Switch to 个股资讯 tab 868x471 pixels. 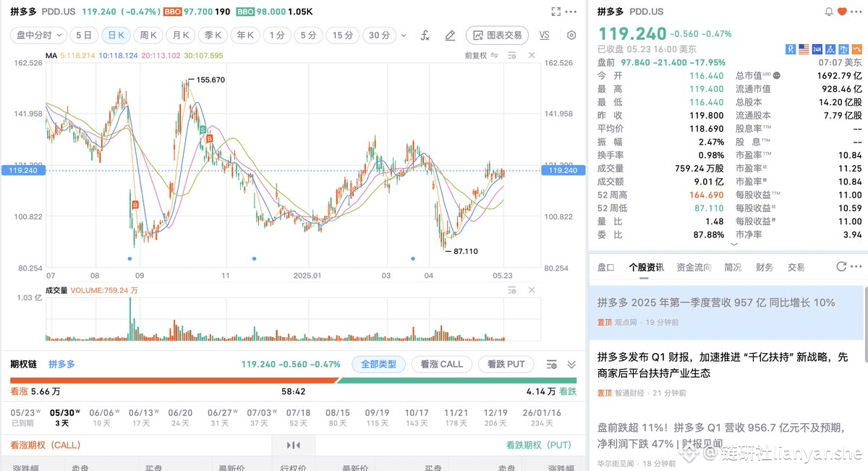[x=646, y=267]
